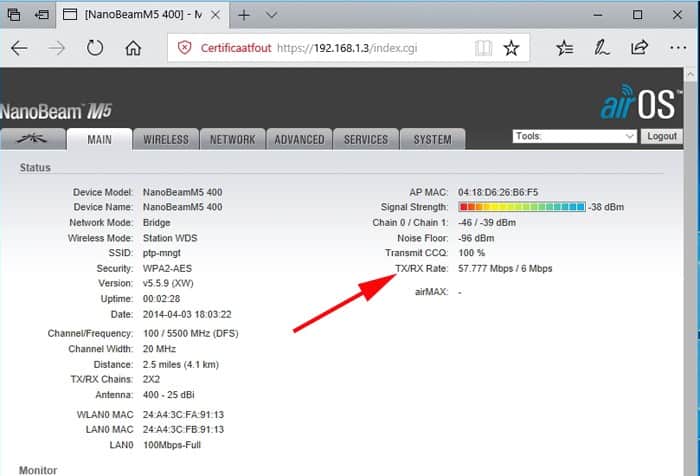Screen dimensions: 700x476
Task: Click the airOS logo
Action: (x=640, y=102)
